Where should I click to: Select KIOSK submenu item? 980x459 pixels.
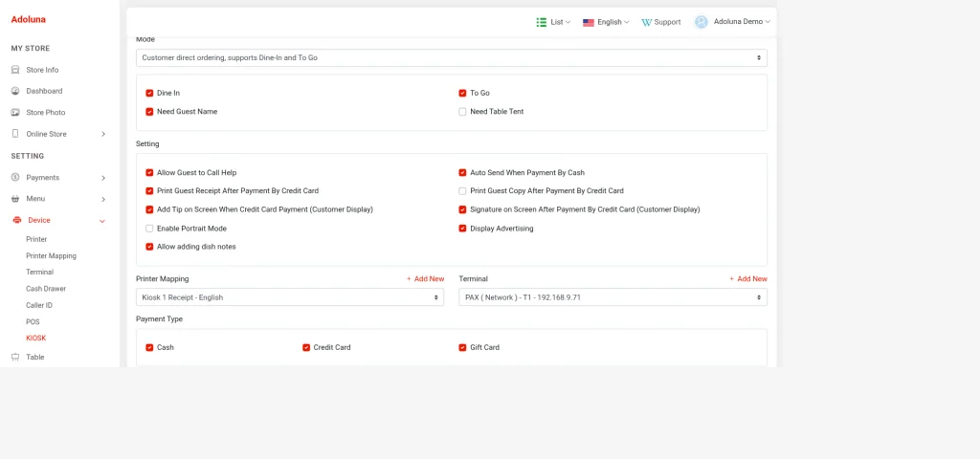click(36, 339)
